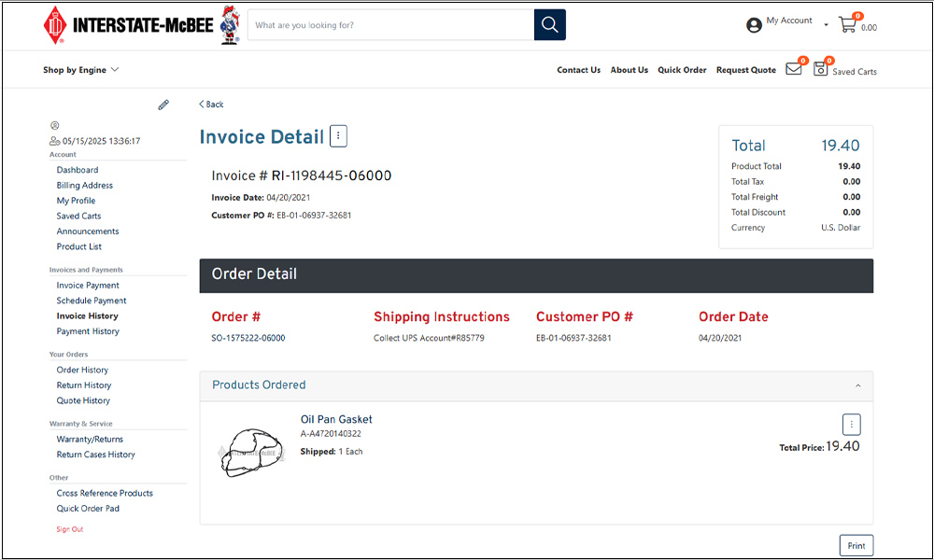Click invoice number RI-1198445-06000
Image resolution: width=934 pixels, height=560 pixels.
click(x=332, y=175)
